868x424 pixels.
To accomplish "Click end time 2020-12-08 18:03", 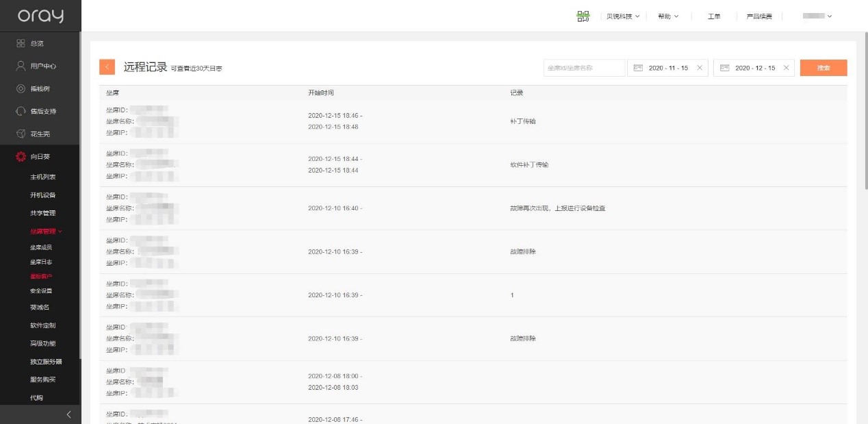I will 333,387.
